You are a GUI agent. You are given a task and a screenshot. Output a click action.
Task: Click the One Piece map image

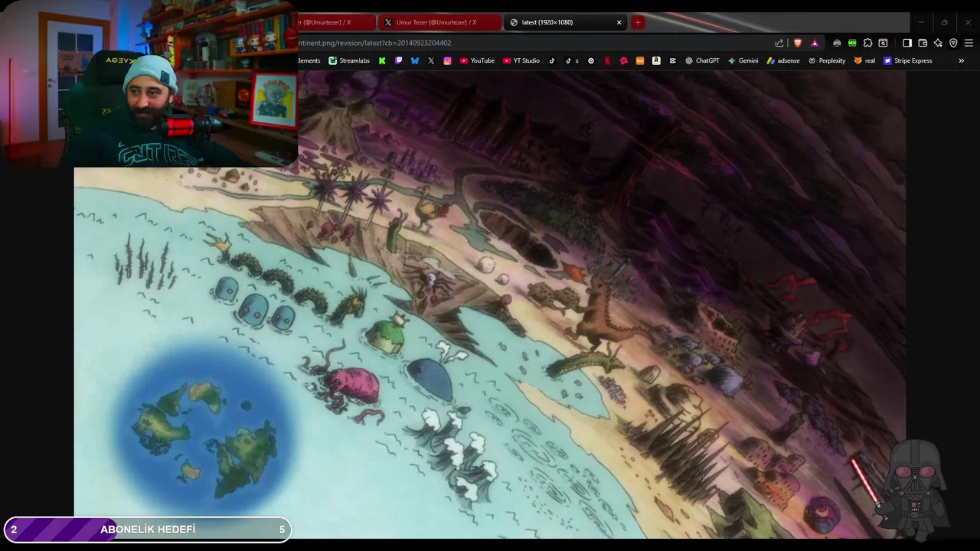pyautogui.click(x=490, y=305)
